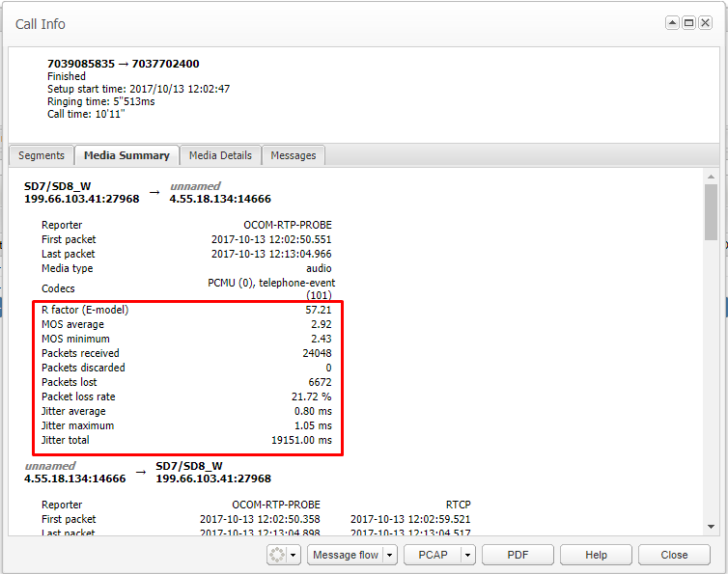Click the vertical scrollbar thumb

click(x=711, y=212)
